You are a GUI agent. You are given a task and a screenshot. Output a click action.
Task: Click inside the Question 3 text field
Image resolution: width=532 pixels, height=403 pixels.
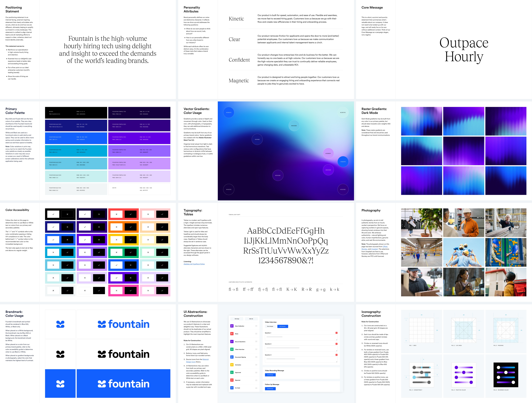pyautogui.click(x=301, y=359)
